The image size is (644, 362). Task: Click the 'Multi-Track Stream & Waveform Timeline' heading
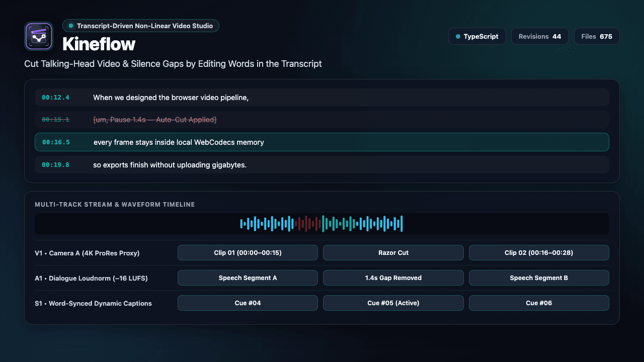[115, 205]
